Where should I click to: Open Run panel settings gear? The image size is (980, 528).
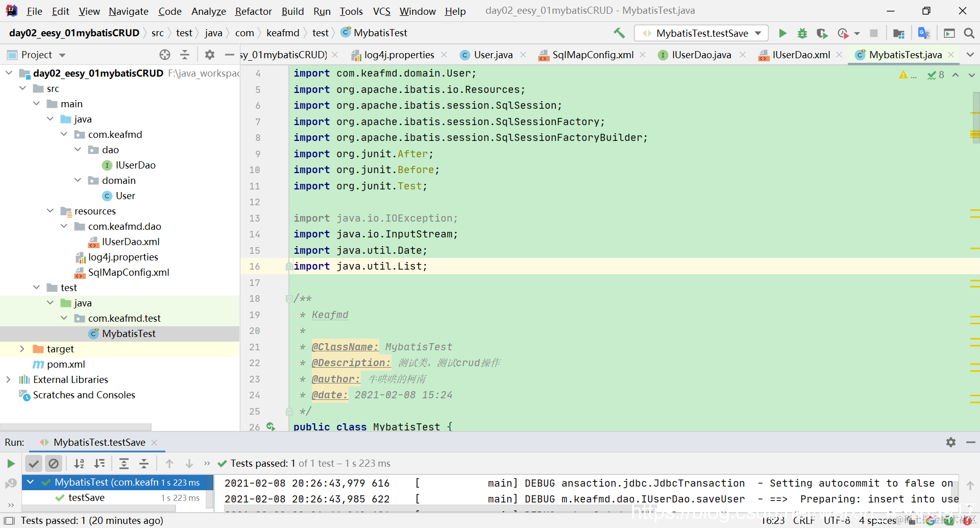(x=950, y=442)
